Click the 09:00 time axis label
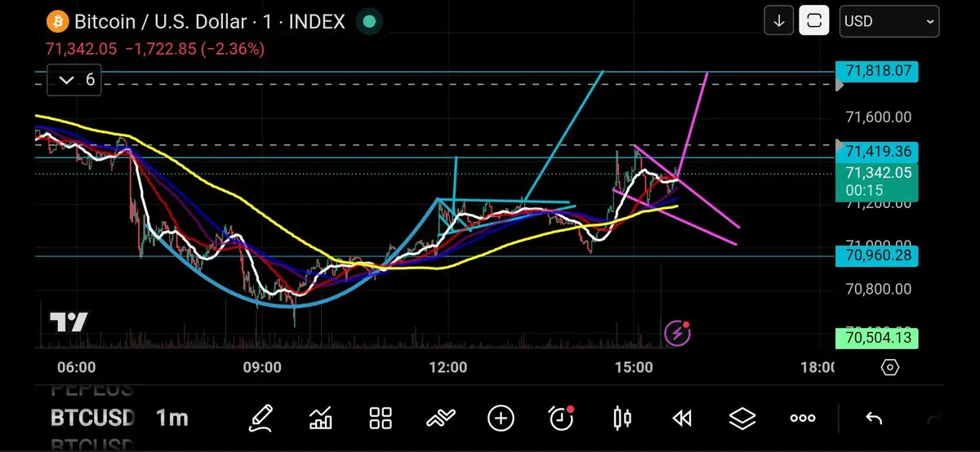Viewport: 980px width, 452px height. (264, 367)
